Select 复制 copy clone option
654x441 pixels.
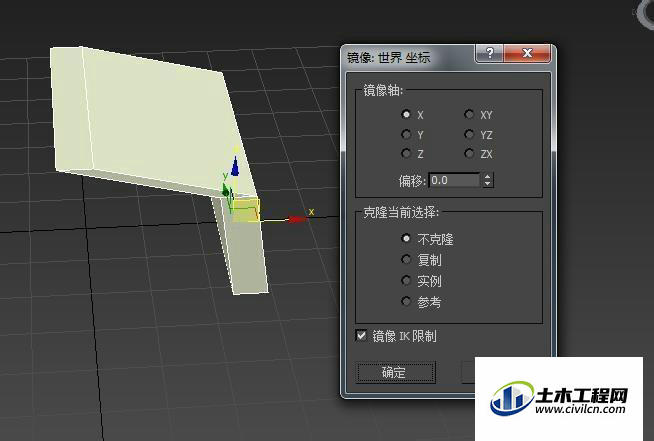point(405,260)
